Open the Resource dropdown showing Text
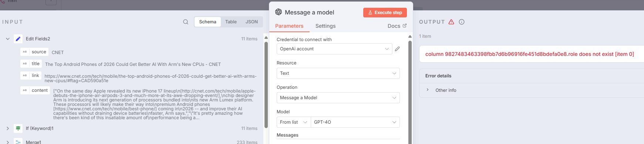The width and height of the screenshot is (644, 144). pyautogui.click(x=338, y=73)
